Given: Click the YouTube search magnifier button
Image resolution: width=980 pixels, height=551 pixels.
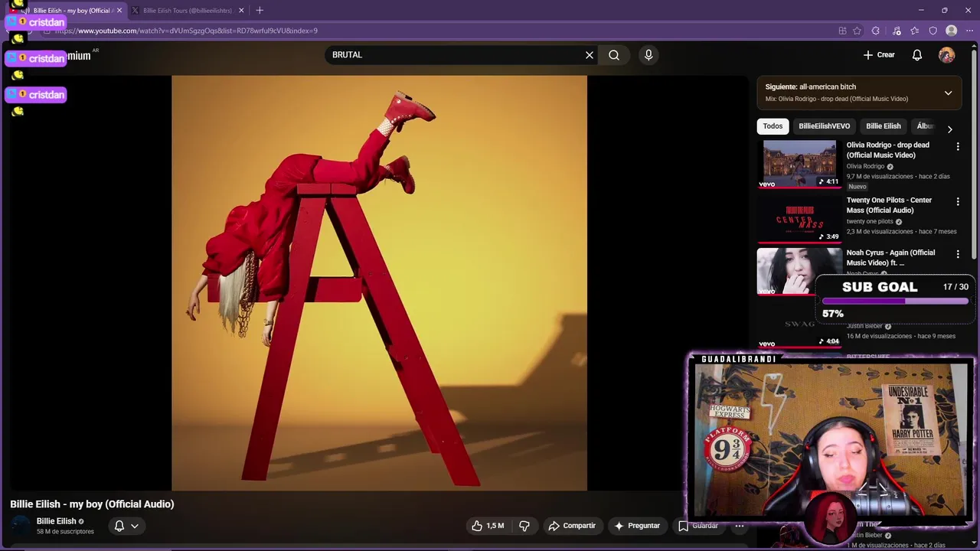Looking at the screenshot, I should pos(613,55).
